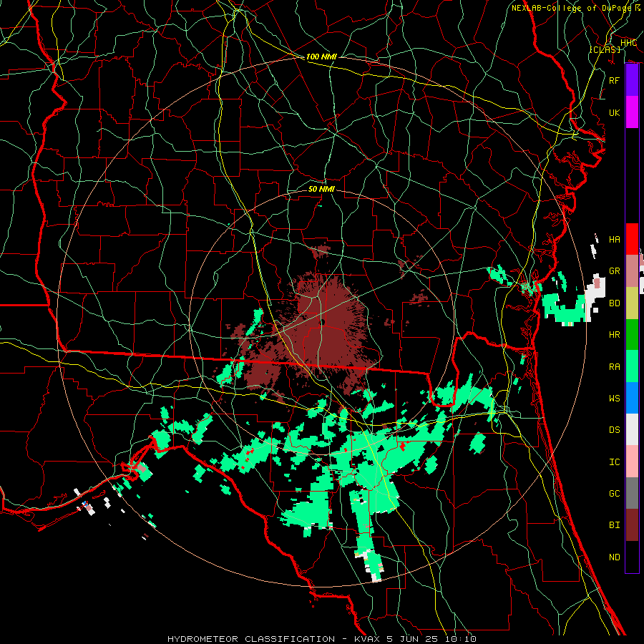
Task: Click the RA light green swatch
Action: point(632,366)
